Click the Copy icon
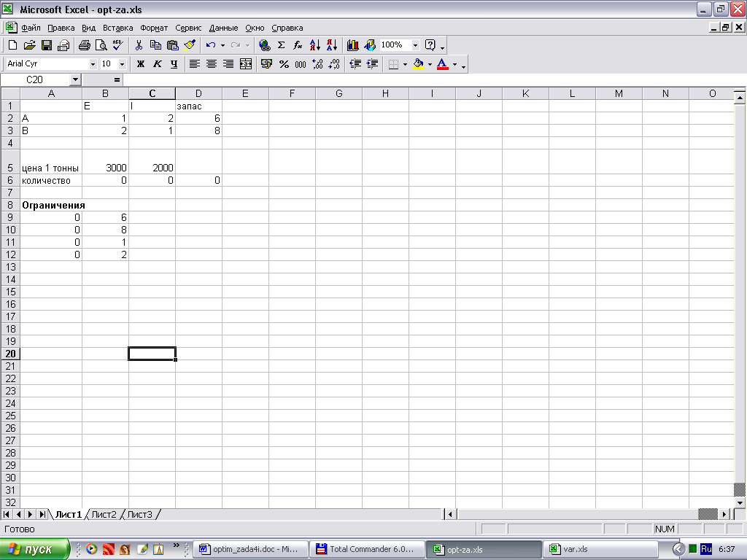Image resolution: width=747 pixels, height=560 pixels. (155, 45)
